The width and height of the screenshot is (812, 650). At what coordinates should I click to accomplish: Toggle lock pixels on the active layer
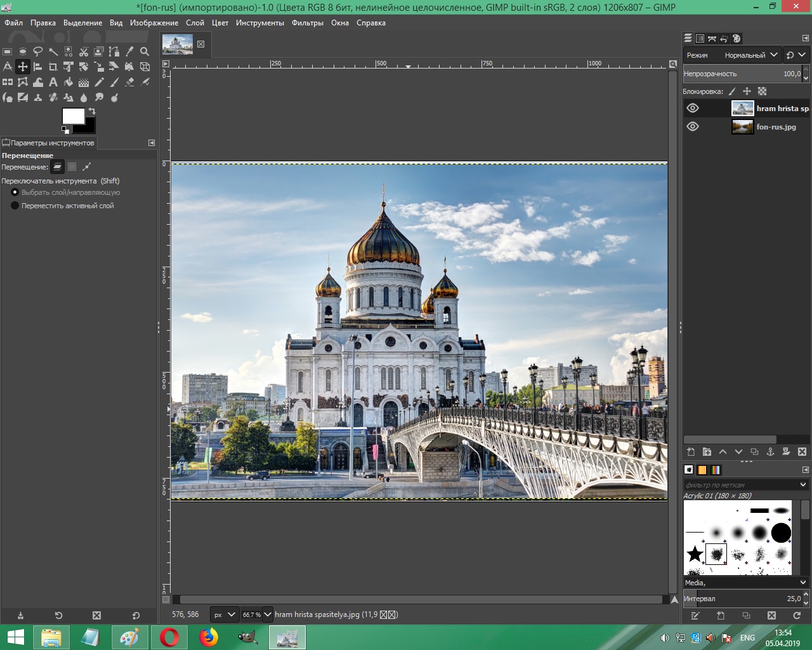point(732,91)
